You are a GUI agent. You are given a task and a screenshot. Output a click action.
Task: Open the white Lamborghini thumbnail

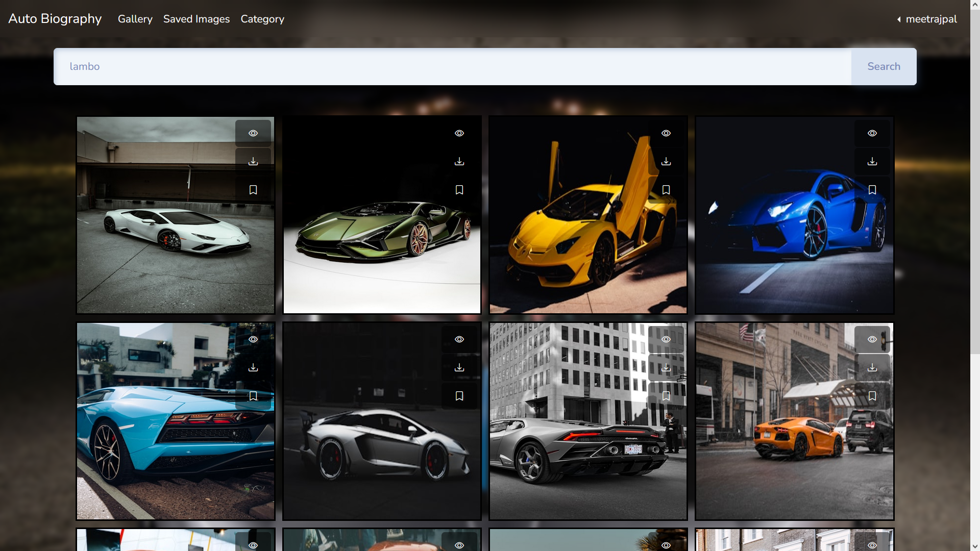tap(176, 215)
